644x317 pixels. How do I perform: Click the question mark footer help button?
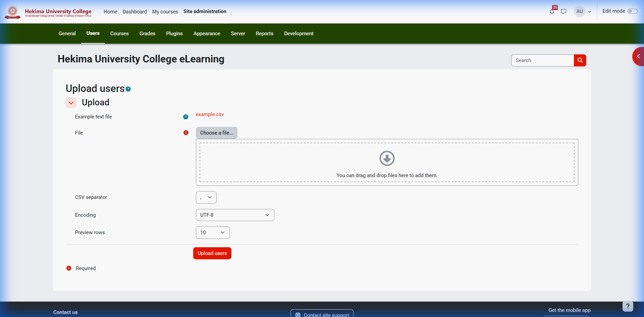(628, 306)
